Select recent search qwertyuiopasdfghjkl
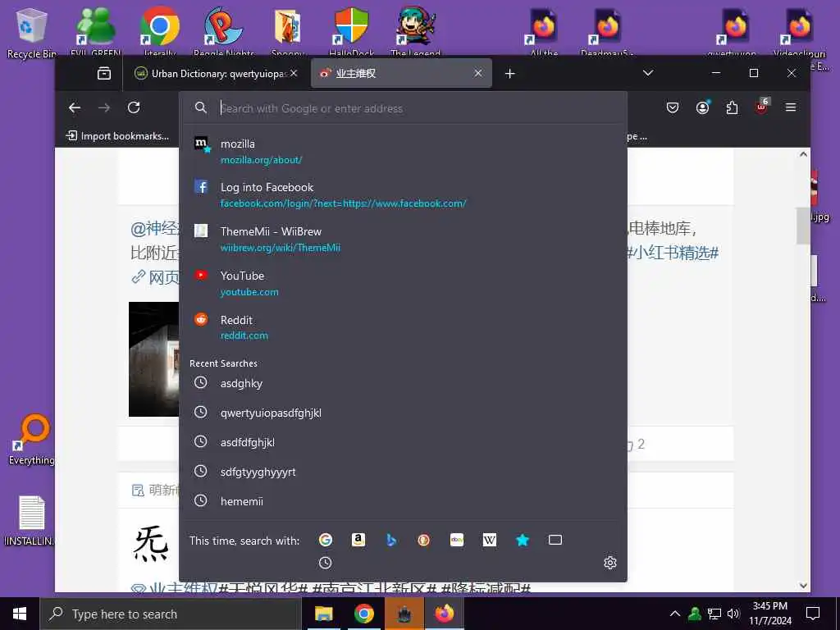The image size is (840, 630). (x=403, y=413)
